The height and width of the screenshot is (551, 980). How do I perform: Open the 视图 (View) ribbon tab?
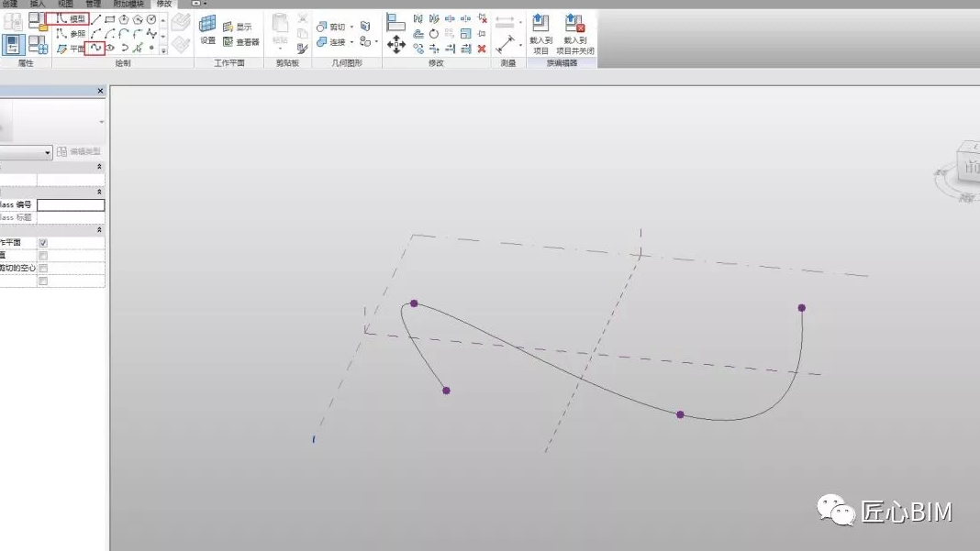[x=65, y=4]
